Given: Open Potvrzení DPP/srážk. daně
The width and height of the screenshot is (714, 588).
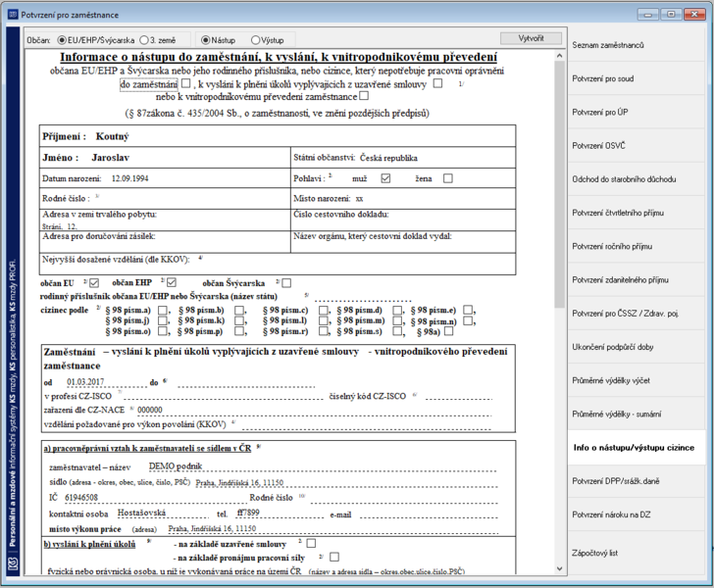Looking at the screenshot, I should (637, 481).
